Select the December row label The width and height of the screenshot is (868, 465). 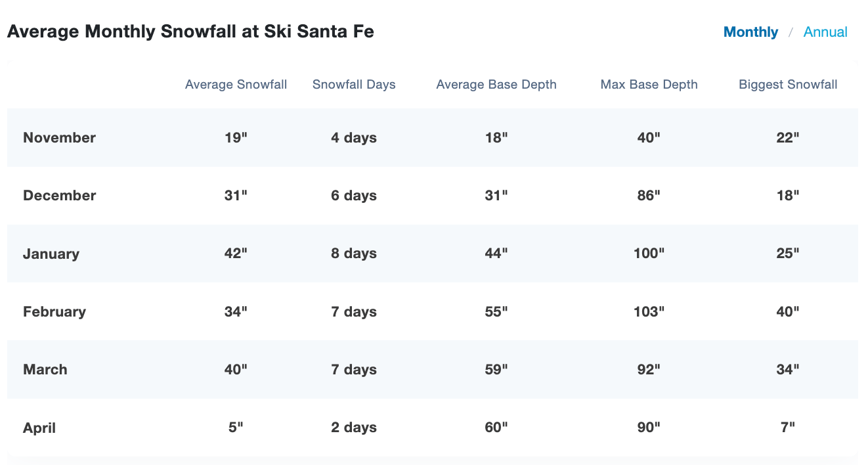pos(59,196)
